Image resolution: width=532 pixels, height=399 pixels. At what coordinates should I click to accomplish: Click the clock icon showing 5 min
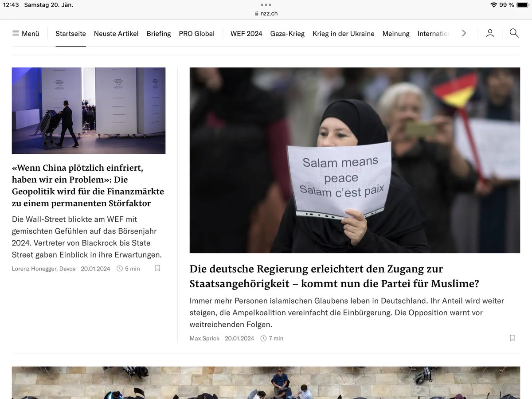click(119, 268)
